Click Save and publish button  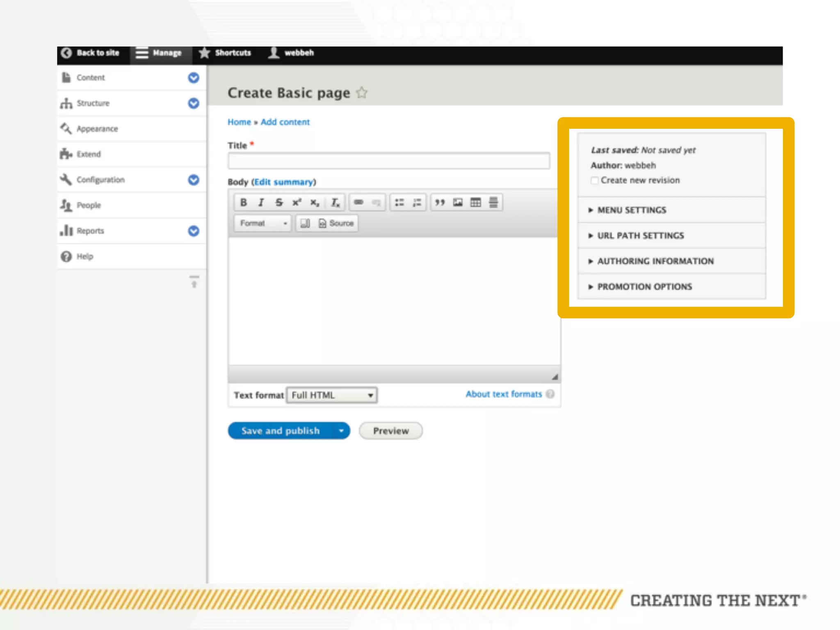[x=281, y=431]
